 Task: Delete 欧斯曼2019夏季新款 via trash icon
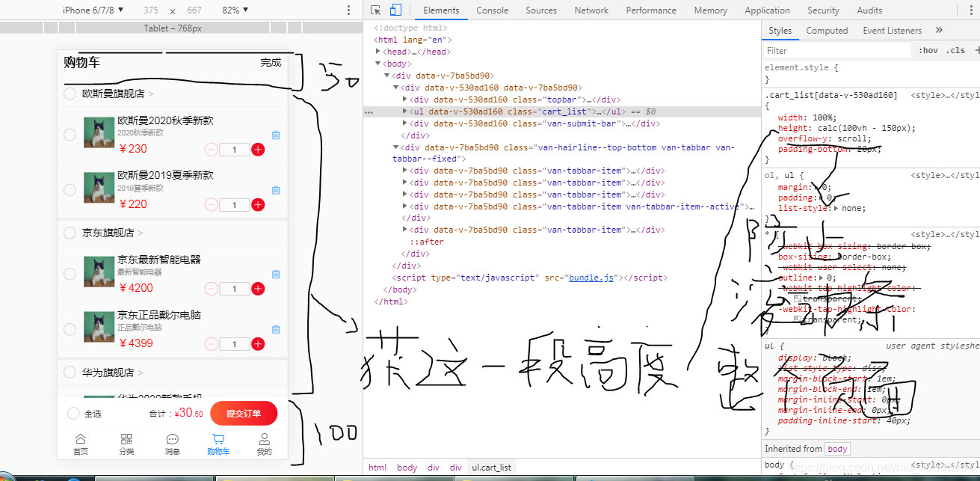(276, 191)
